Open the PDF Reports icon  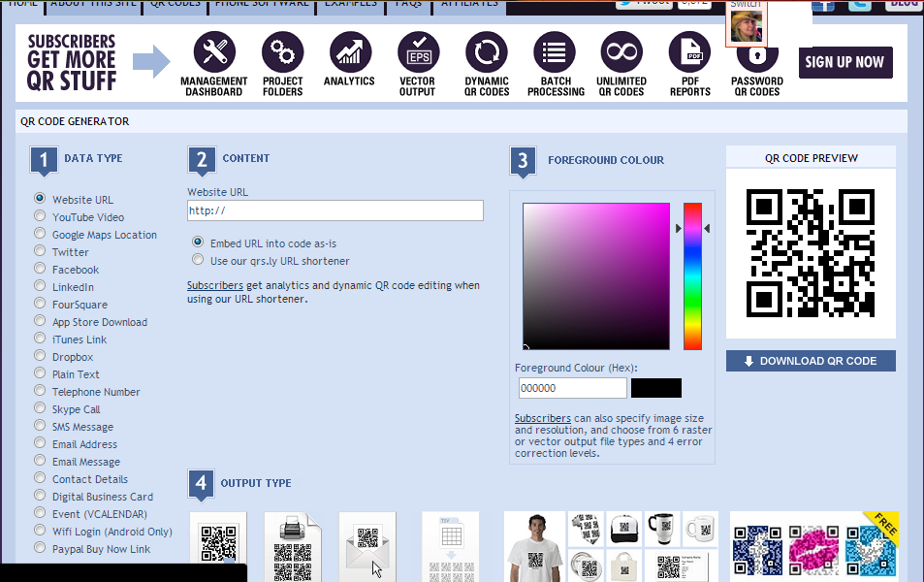coord(690,51)
